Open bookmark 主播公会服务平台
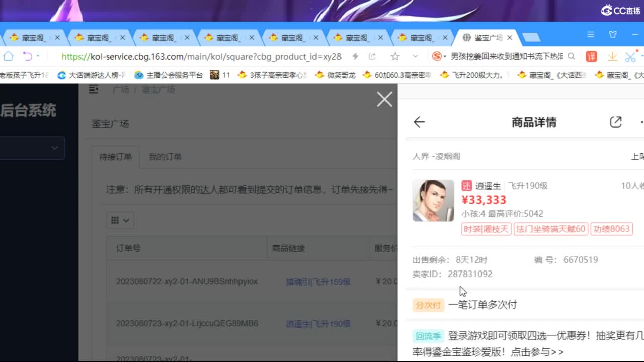The image size is (644, 362). pyautogui.click(x=169, y=75)
